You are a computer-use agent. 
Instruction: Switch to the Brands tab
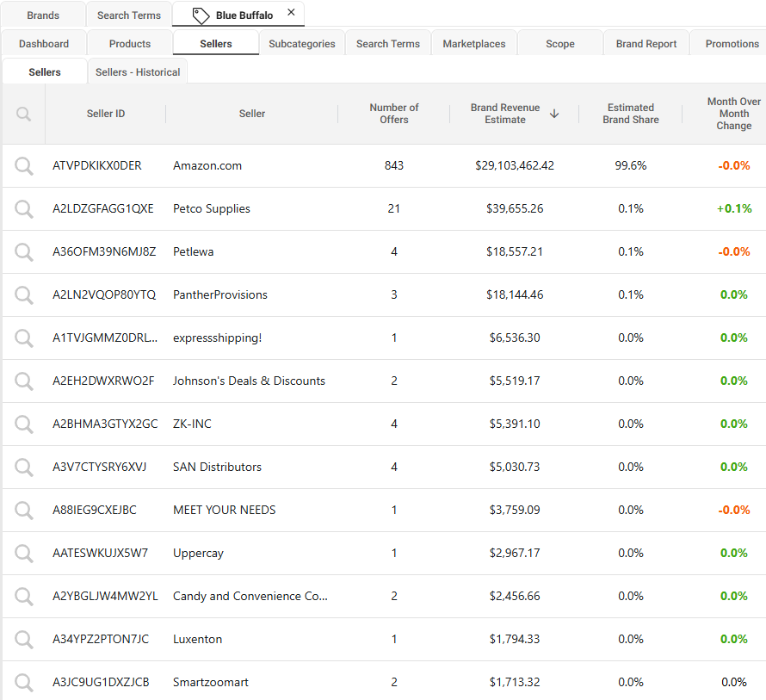point(43,15)
